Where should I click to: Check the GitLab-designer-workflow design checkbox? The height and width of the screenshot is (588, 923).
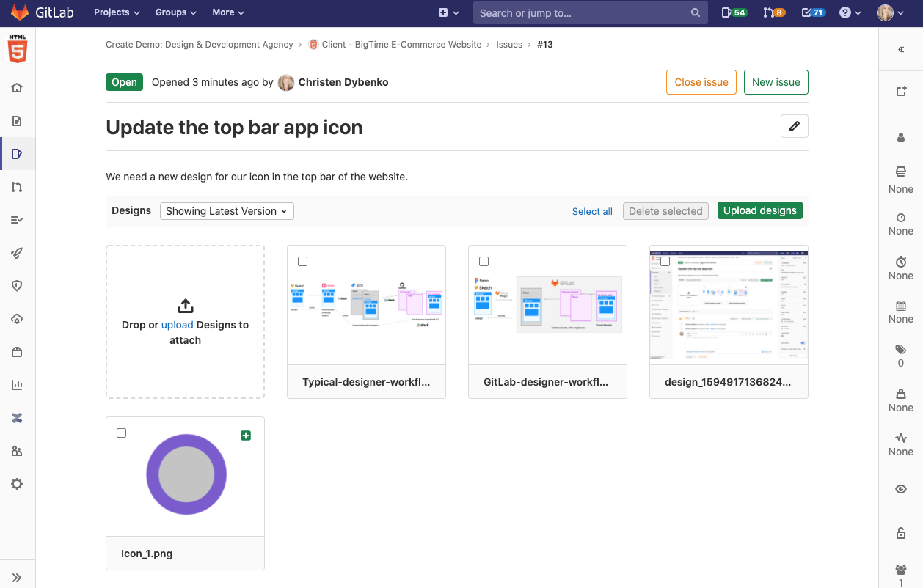click(484, 260)
